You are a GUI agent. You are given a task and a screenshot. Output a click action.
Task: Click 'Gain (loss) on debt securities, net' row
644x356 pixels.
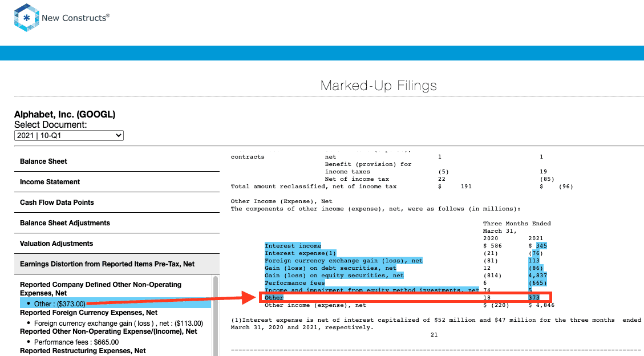point(330,268)
